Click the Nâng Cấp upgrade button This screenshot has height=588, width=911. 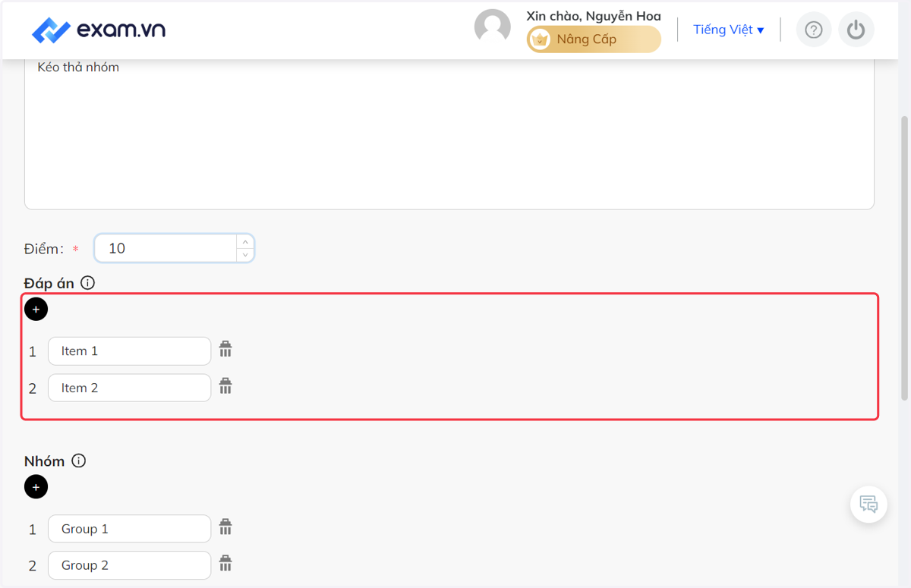594,39
